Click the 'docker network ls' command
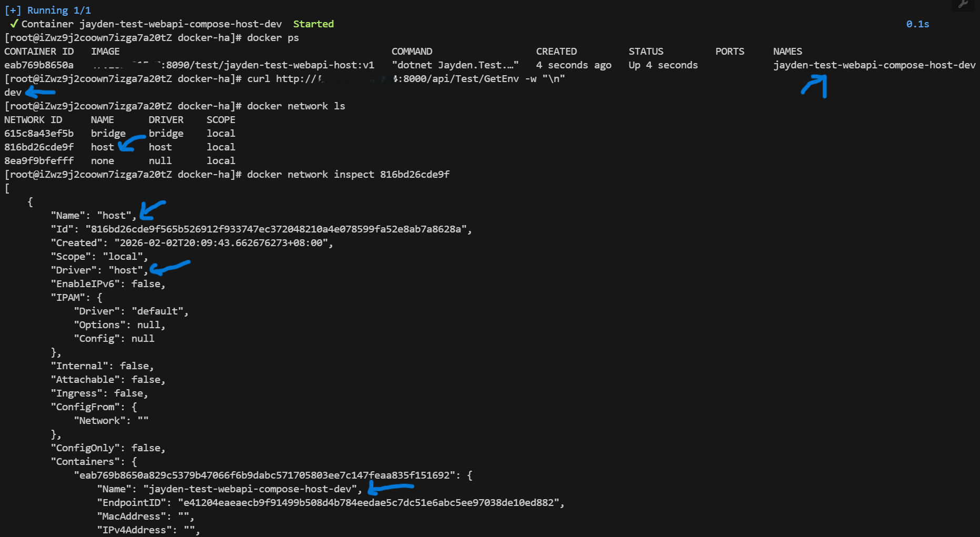The height and width of the screenshot is (537, 980). (x=296, y=106)
